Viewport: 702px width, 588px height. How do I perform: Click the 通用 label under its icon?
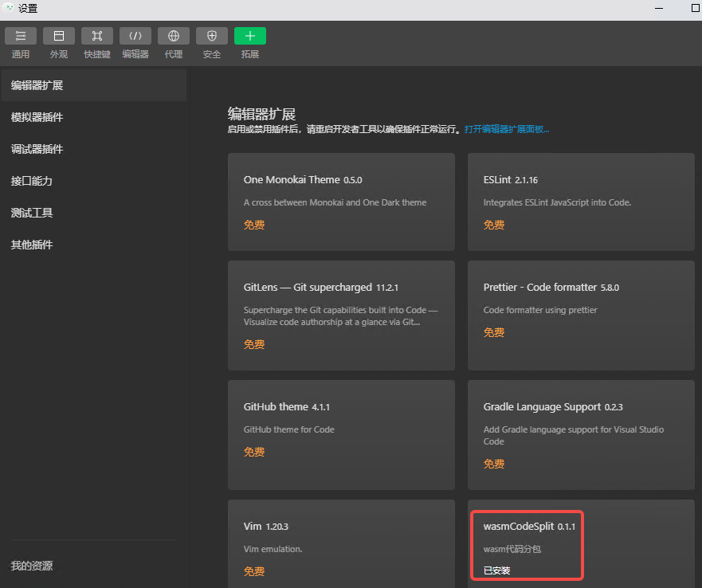tap(21, 54)
